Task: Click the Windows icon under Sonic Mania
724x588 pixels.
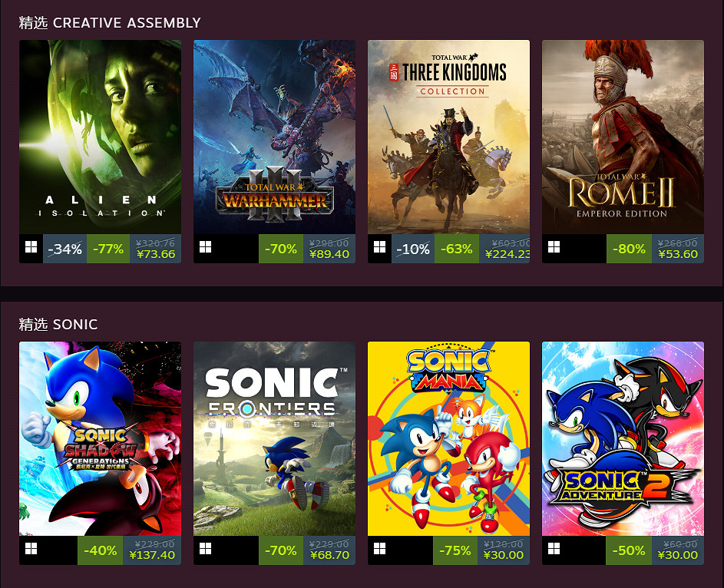Action: (x=379, y=549)
